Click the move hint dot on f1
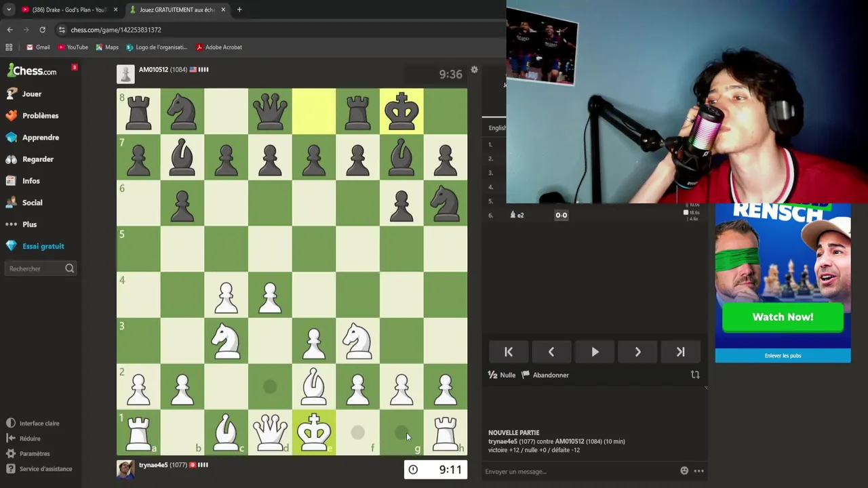 [357, 432]
